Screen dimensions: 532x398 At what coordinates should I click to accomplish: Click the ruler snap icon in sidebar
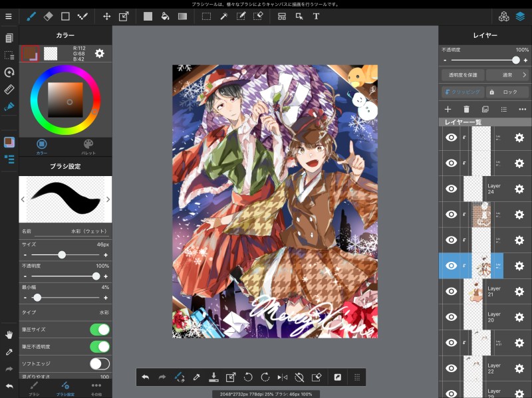pyautogui.click(x=9, y=90)
